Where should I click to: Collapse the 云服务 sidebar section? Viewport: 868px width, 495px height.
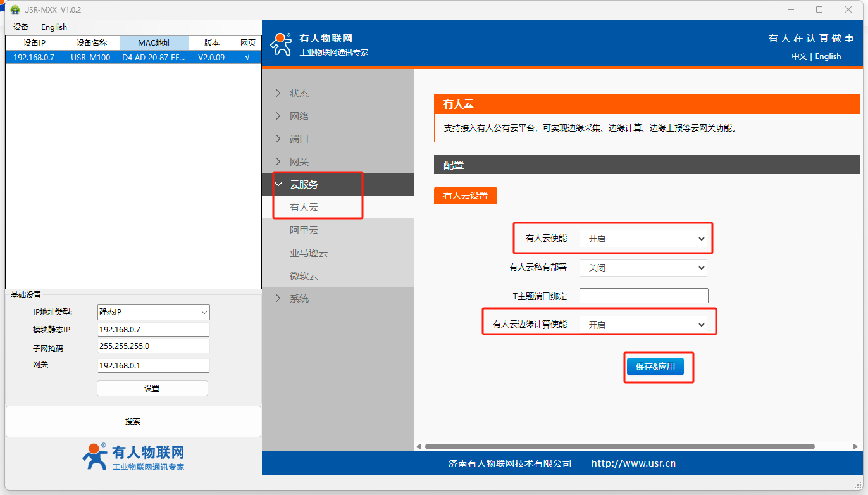pyautogui.click(x=304, y=184)
